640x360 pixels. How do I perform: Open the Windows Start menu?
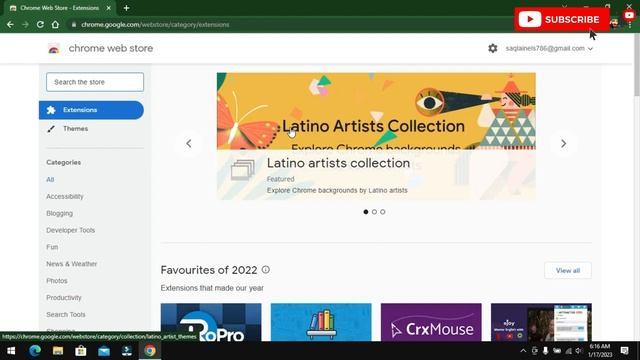pos(11,351)
